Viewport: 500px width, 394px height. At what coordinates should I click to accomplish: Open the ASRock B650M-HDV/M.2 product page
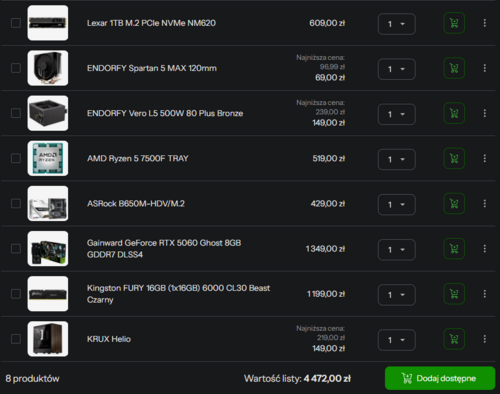(136, 204)
